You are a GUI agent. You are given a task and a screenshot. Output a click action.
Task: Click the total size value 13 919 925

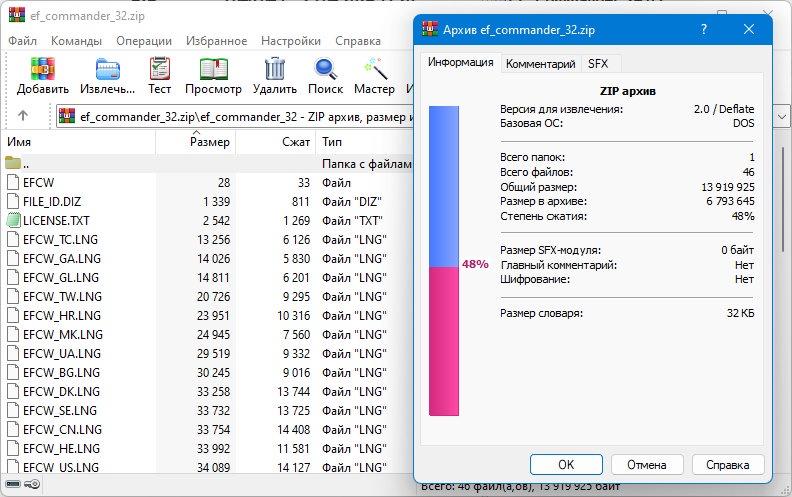(x=727, y=187)
